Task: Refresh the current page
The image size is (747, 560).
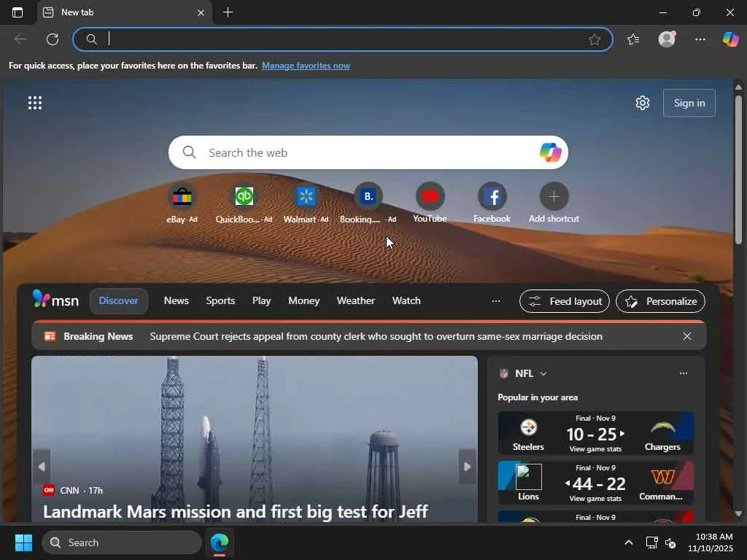Action: (53, 39)
